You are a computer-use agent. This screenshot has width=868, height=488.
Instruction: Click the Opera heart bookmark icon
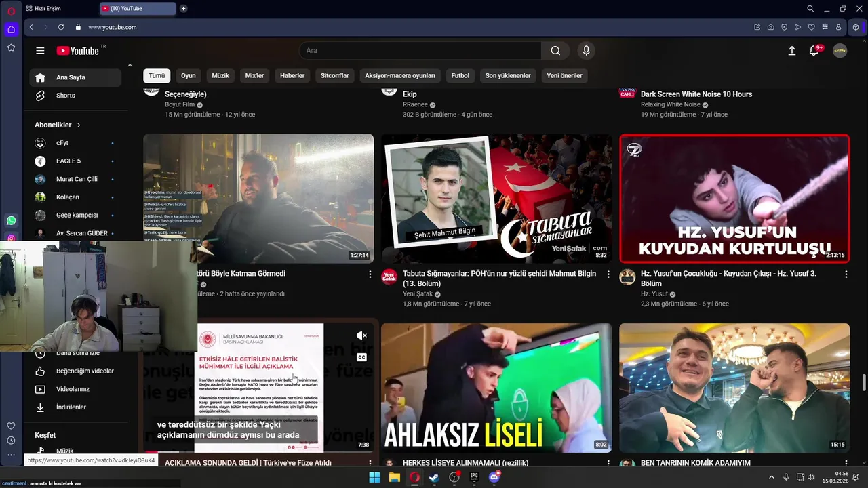click(811, 27)
